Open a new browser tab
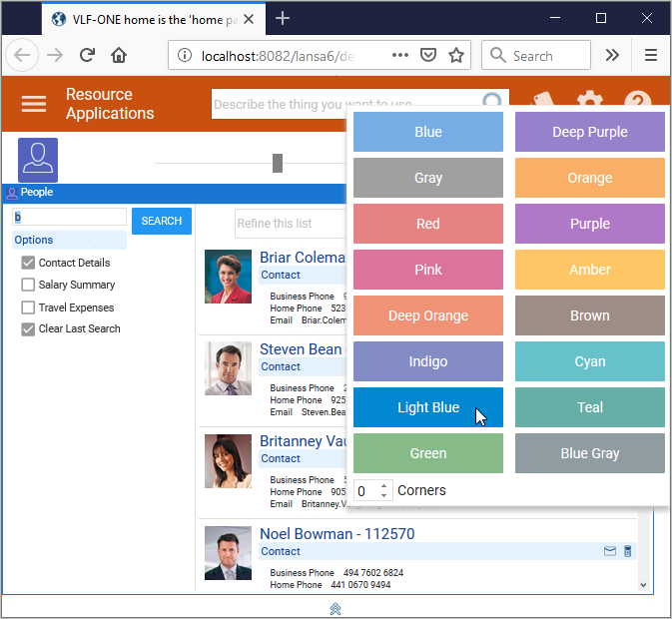 (283, 18)
